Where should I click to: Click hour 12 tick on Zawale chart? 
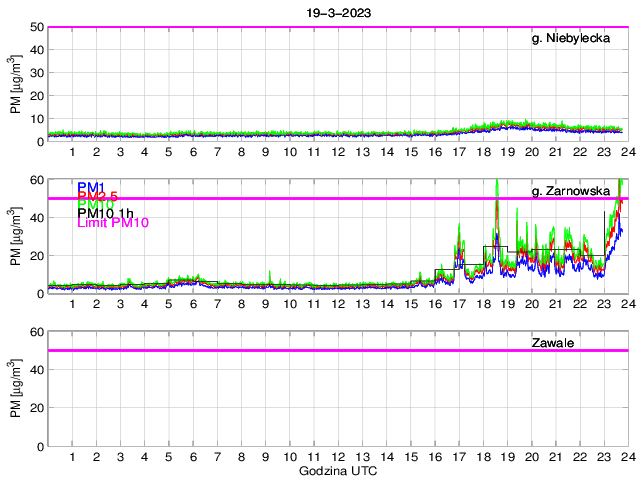[338, 455]
